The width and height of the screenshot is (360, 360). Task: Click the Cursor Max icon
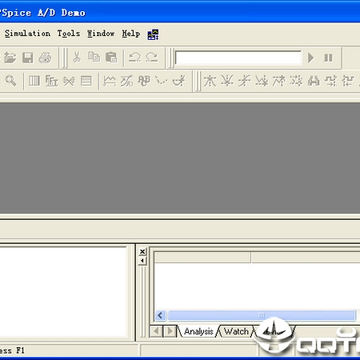pyautogui.click(x=279, y=81)
